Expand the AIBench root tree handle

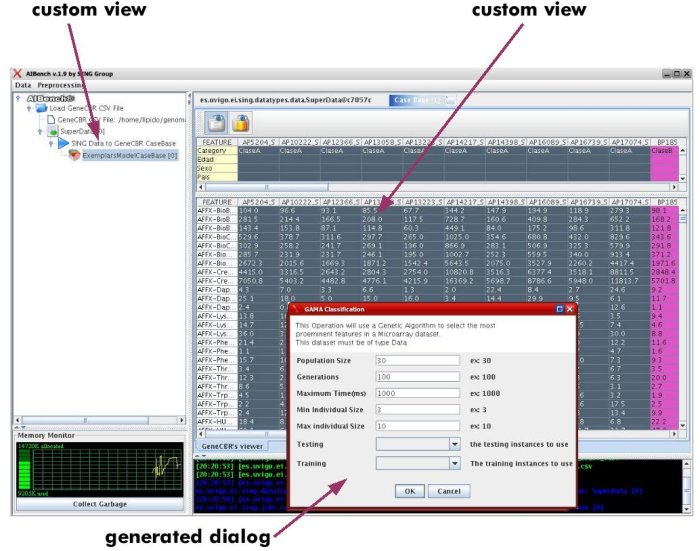18,98
